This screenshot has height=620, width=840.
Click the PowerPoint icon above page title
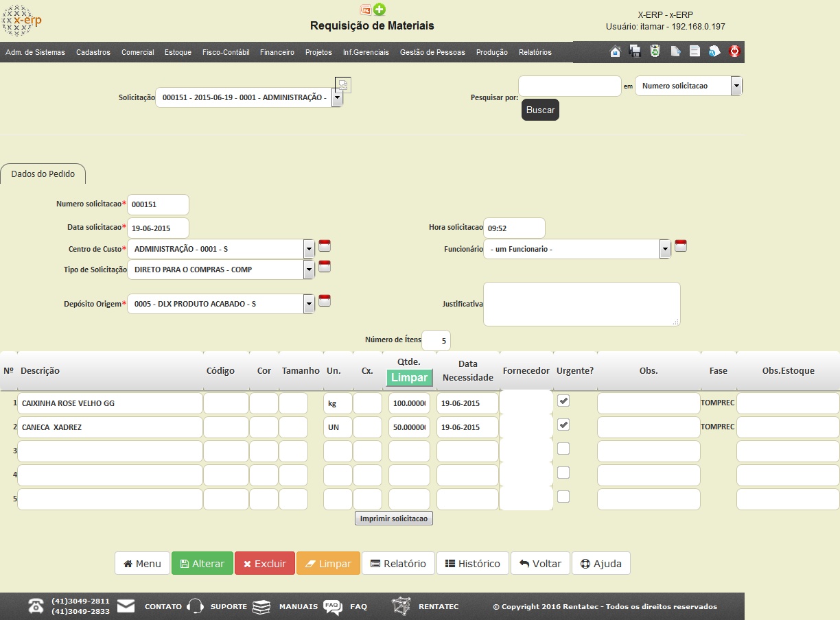[366, 10]
